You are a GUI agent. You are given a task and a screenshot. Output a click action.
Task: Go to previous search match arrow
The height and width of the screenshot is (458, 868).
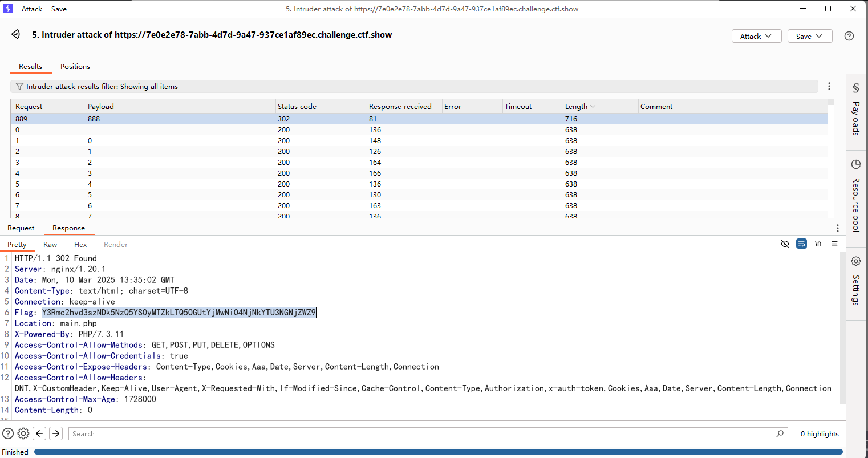point(39,433)
